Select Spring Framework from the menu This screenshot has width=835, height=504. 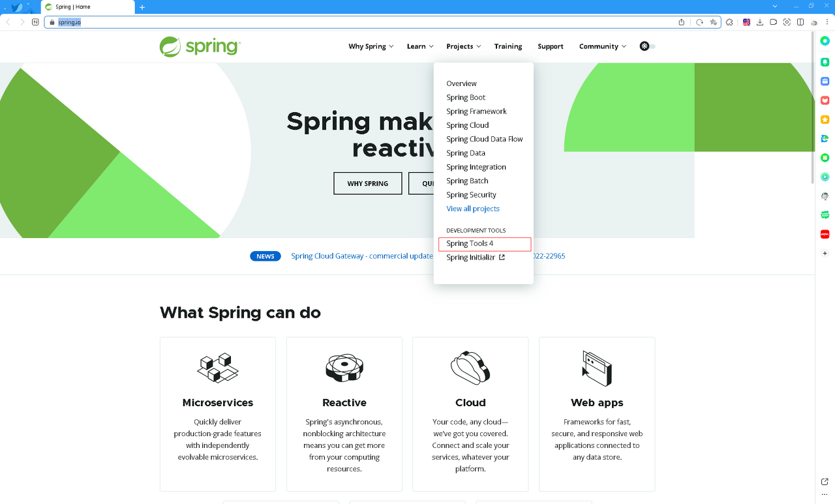476,111
